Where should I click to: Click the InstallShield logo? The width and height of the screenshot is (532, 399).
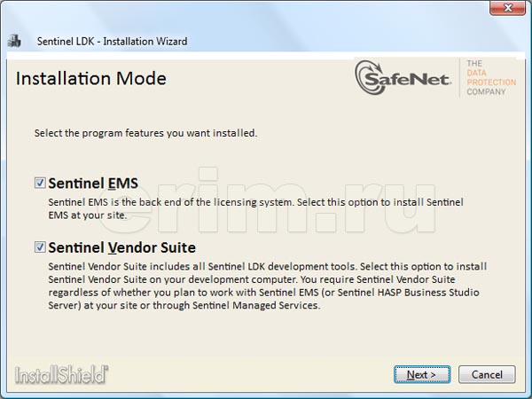point(61,374)
